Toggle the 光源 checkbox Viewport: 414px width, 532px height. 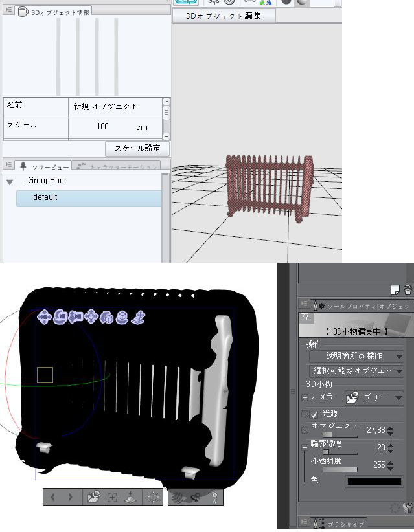[x=314, y=414]
